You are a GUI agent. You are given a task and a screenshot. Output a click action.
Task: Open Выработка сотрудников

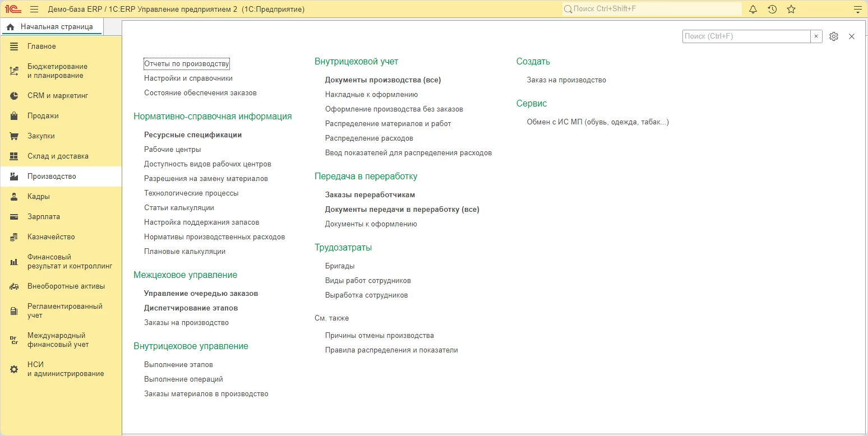367,295
